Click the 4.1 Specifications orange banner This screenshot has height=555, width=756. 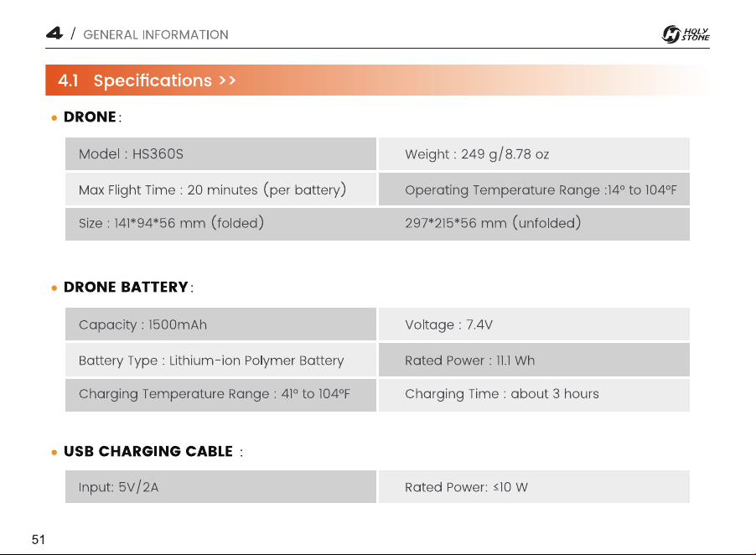click(x=377, y=80)
